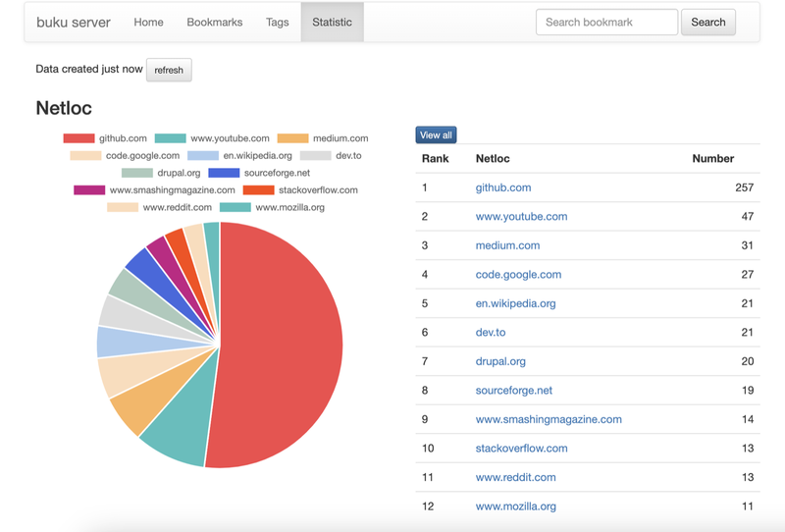Follow the drupal.org table link
785x532 pixels.
pyautogui.click(x=500, y=361)
